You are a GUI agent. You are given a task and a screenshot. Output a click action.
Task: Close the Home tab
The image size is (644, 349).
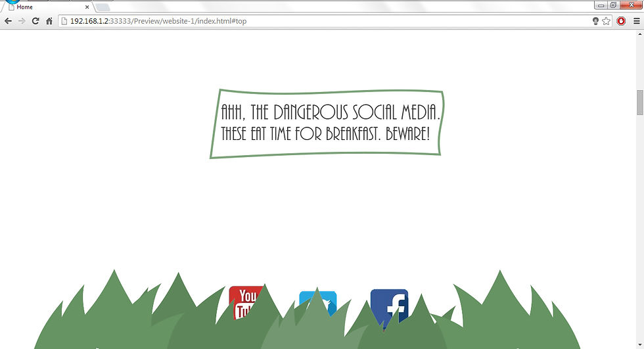(87, 7)
